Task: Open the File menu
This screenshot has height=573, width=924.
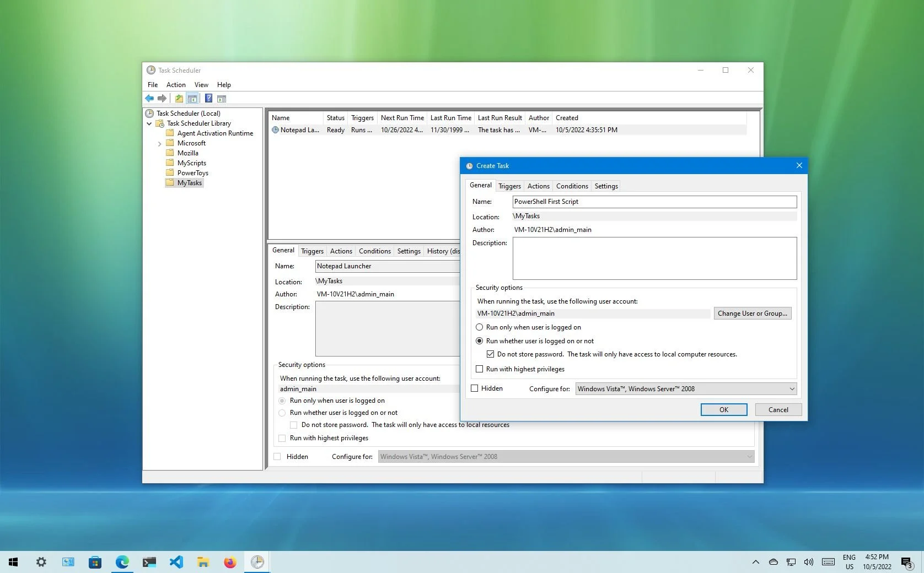Action: click(x=153, y=85)
